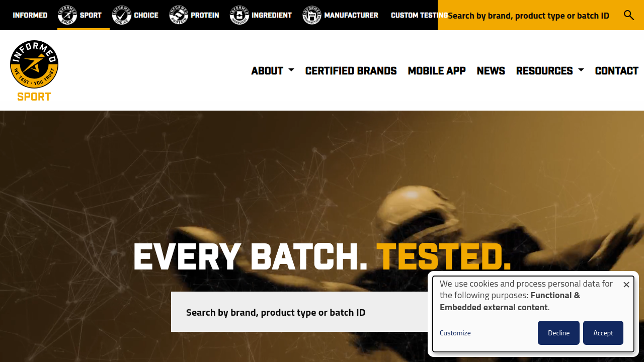Open the Informed Sport main logo homepage
The image size is (644, 362).
34,71
